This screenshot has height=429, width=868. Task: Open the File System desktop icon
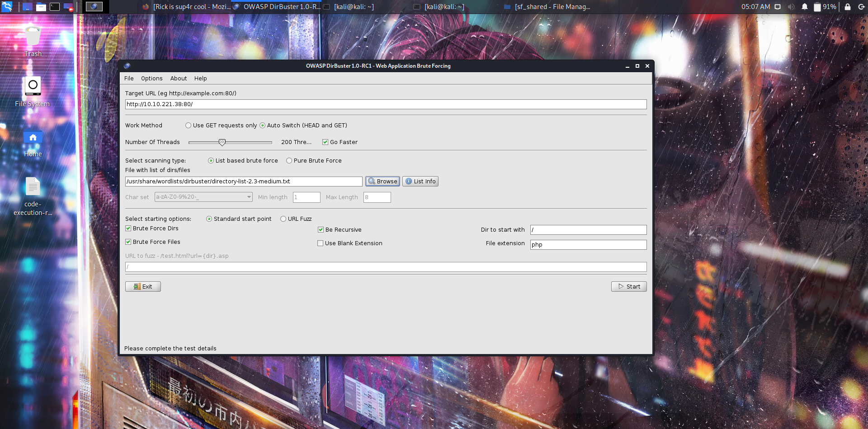point(33,92)
